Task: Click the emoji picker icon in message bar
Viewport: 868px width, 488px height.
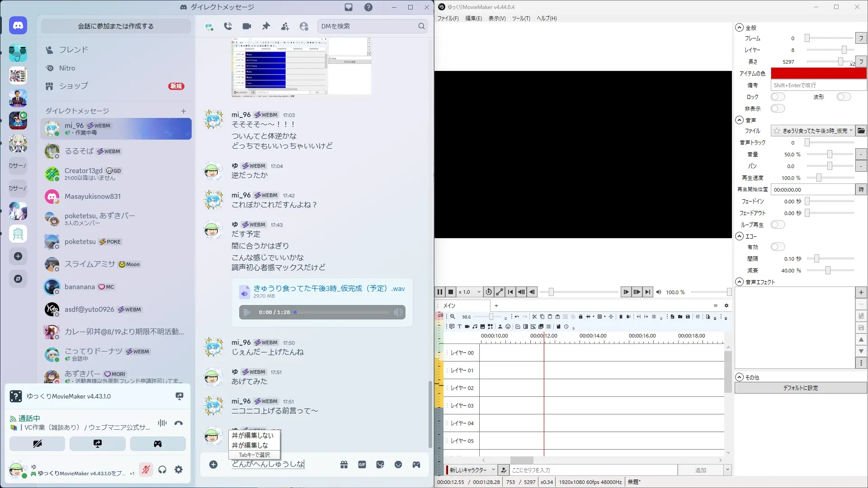Action: click(398, 465)
